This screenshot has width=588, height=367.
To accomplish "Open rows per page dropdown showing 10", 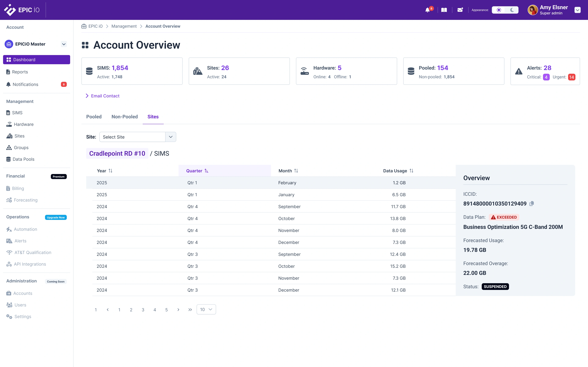I will (x=206, y=310).
